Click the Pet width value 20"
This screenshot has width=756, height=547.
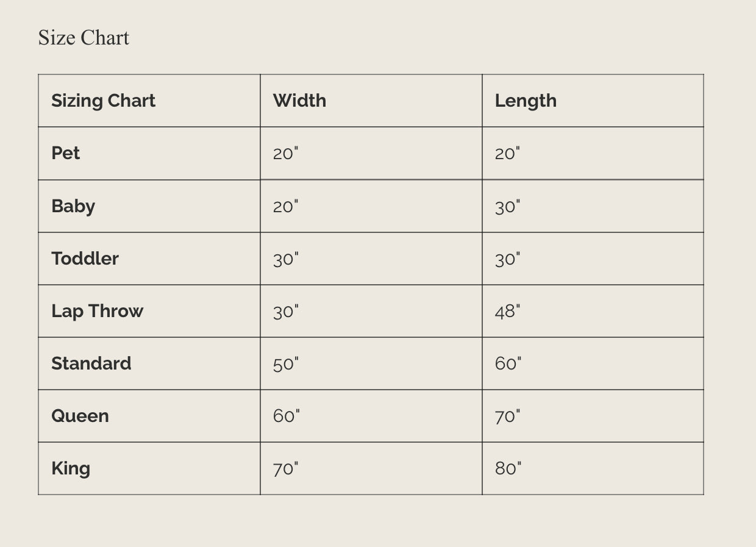[x=285, y=153]
